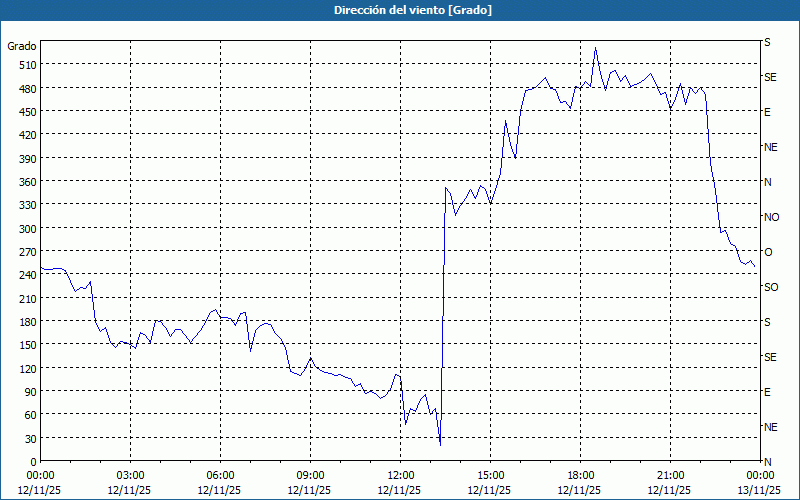Select the 'NE' compass label between 60 and 30
The image size is (800, 500).
[771, 427]
